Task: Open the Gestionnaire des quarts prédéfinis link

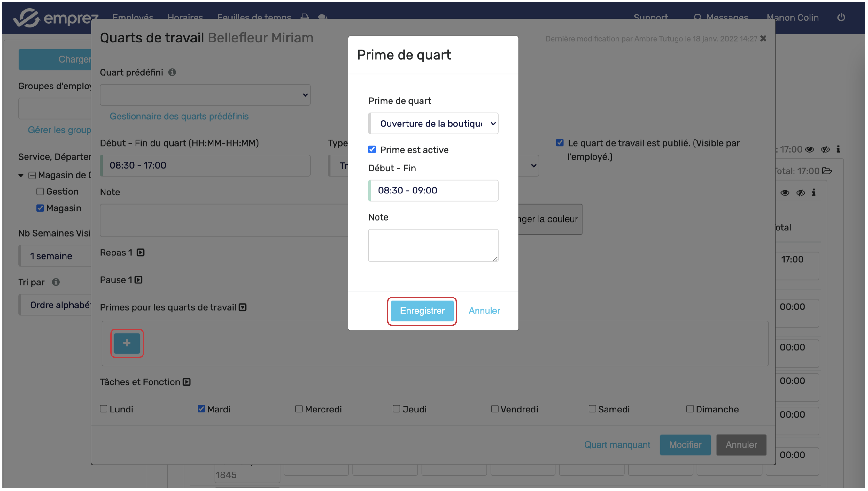Action: click(x=179, y=116)
